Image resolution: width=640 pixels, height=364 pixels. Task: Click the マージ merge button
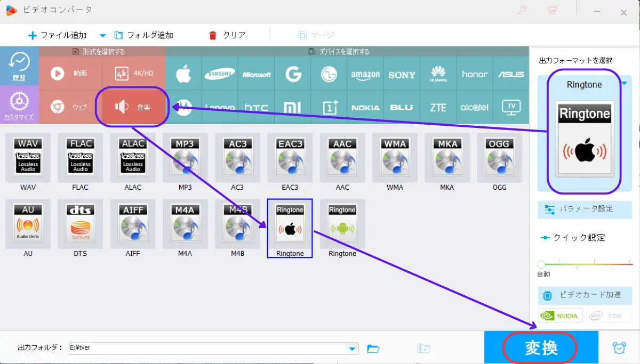click(316, 35)
